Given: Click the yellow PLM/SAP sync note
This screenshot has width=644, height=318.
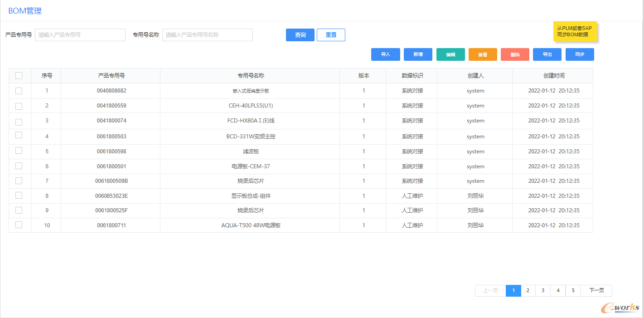Looking at the screenshot, I should 574,31.
